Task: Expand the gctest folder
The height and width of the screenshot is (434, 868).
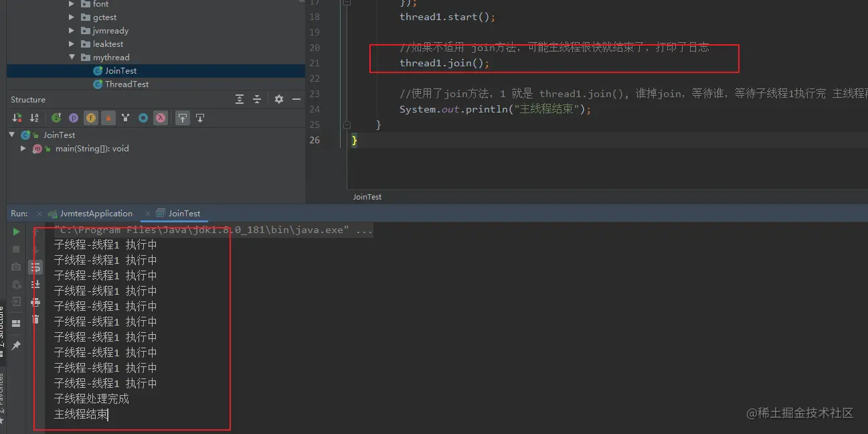Action: point(72,17)
